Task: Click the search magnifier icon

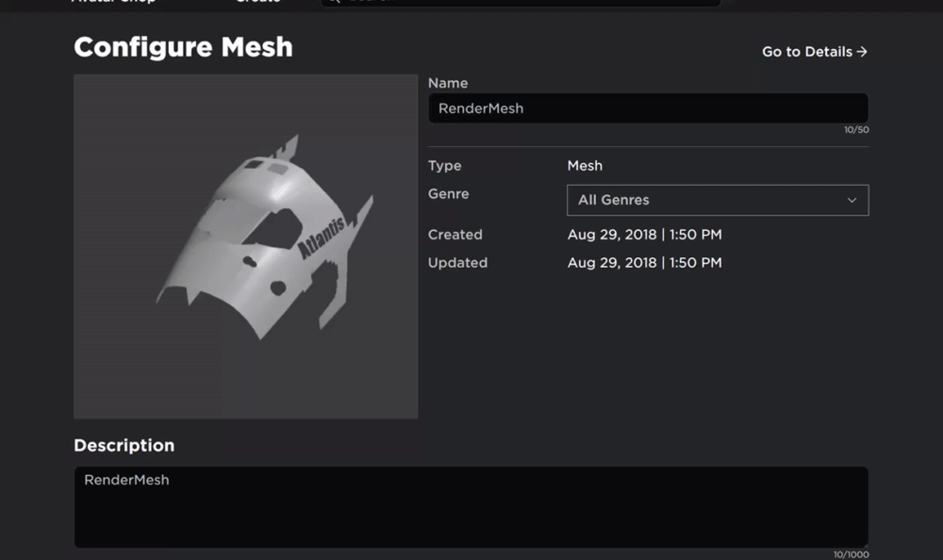Action: point(333,2)
